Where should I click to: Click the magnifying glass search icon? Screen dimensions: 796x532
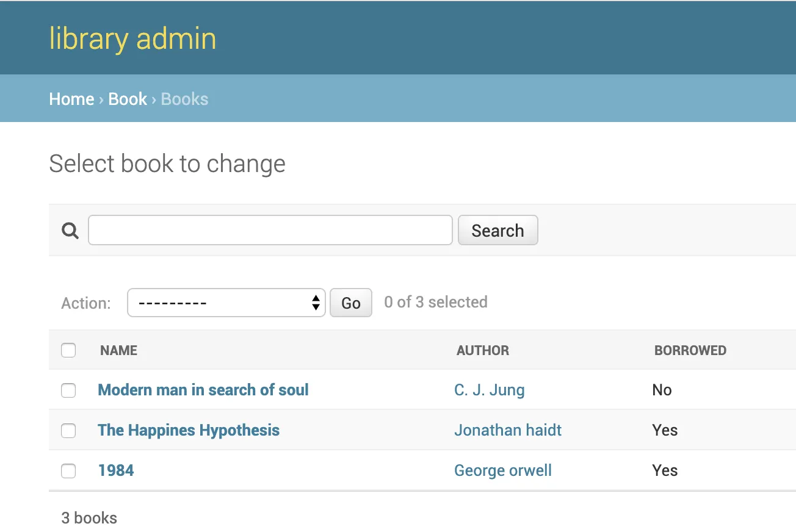(70, 231)
